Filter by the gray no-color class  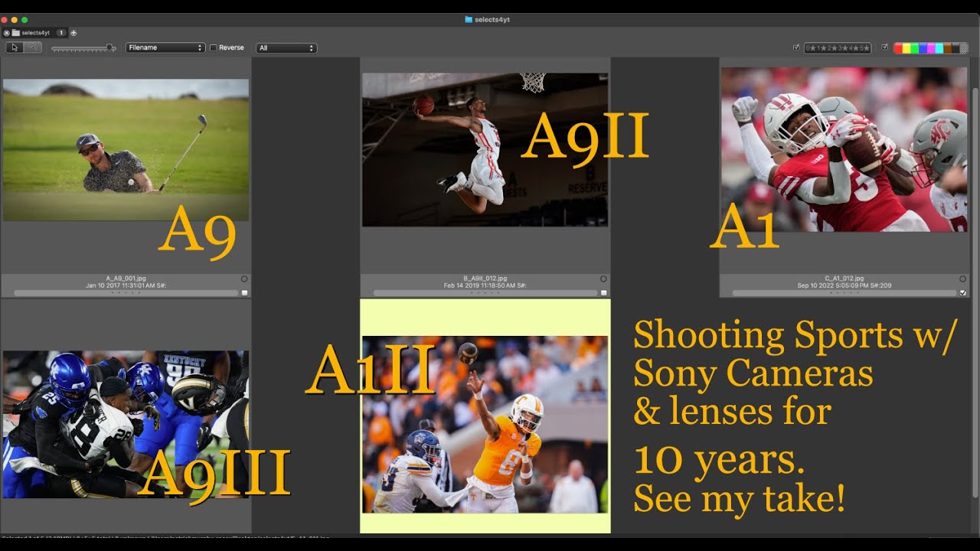[964, 48]
